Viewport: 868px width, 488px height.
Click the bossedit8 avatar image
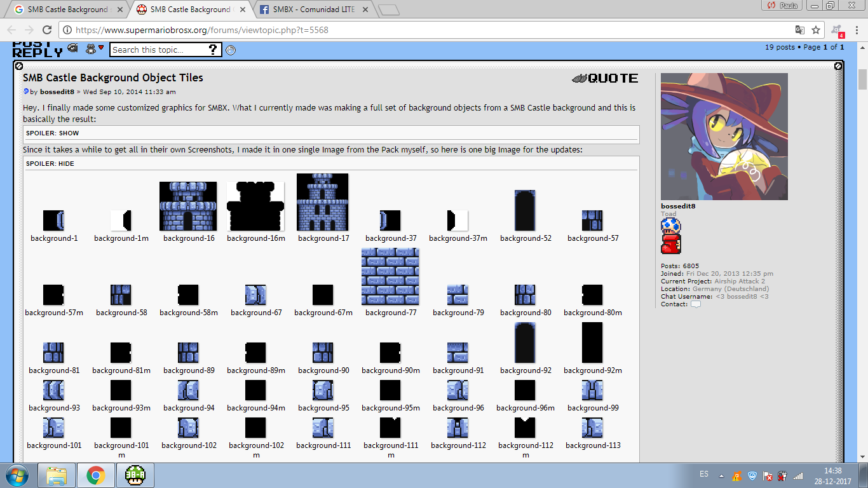point(724,137)
